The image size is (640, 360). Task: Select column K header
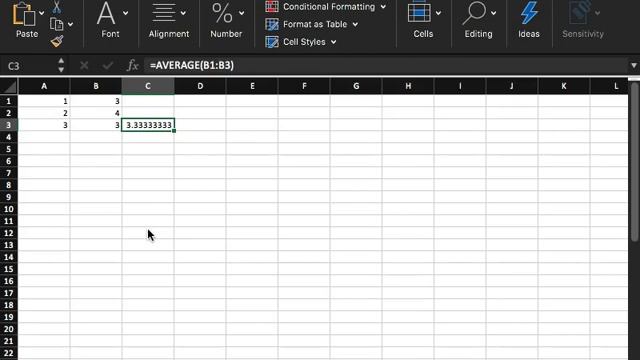tap(564, 86)
